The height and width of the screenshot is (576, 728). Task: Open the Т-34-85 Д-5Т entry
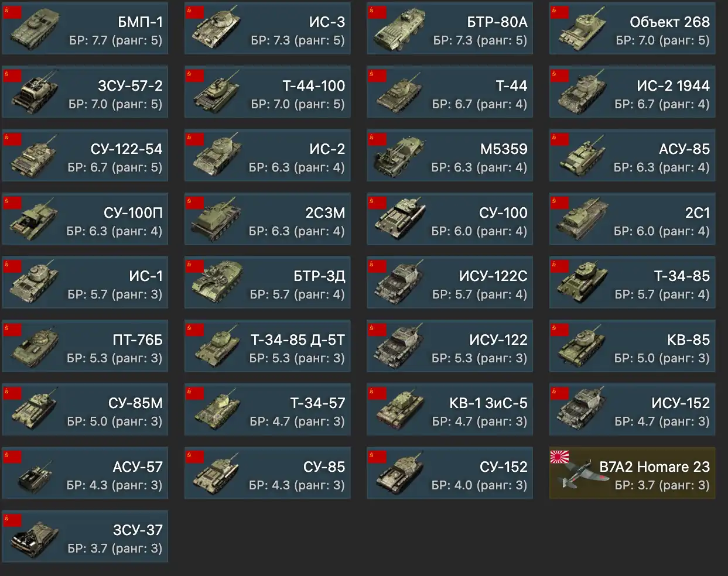click(268, 346)
